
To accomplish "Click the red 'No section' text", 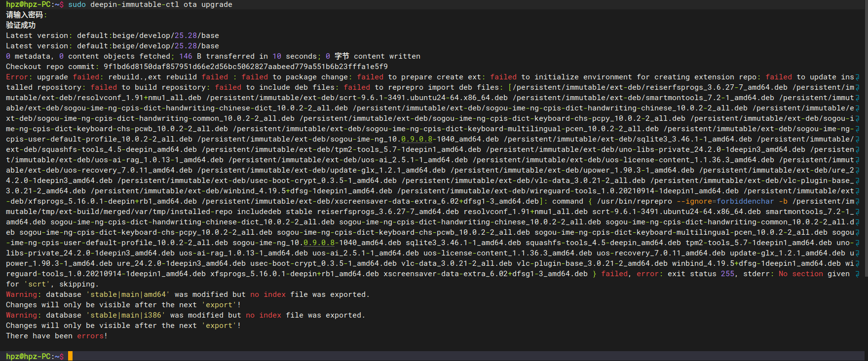I will click(801, 274).
